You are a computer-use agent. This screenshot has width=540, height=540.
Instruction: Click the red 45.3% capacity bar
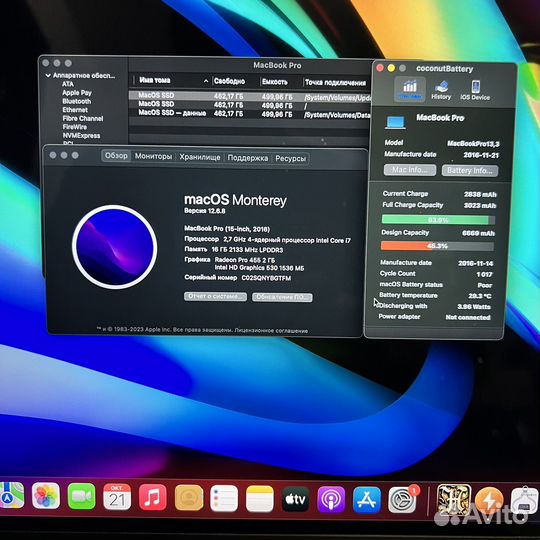[437, 246]
